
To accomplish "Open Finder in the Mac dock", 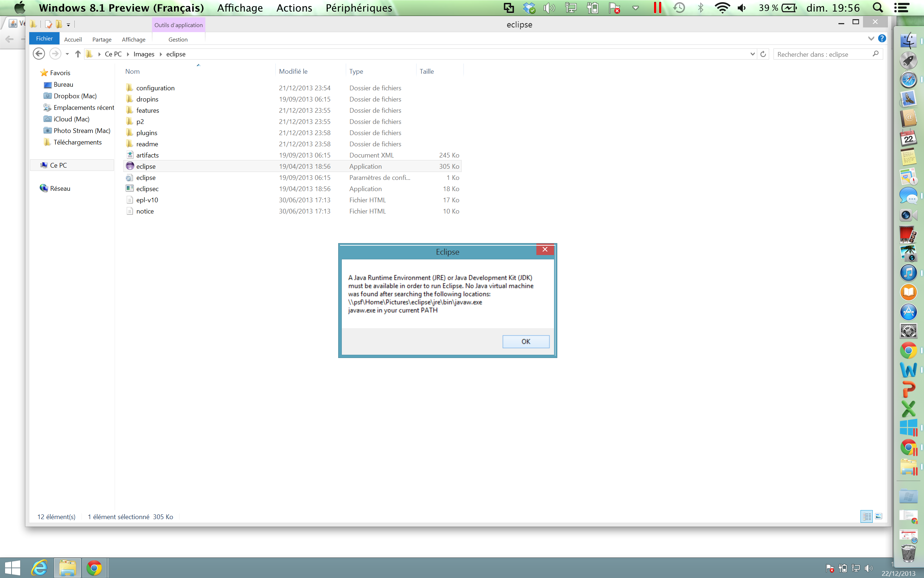I will click(x=908, y=40).
